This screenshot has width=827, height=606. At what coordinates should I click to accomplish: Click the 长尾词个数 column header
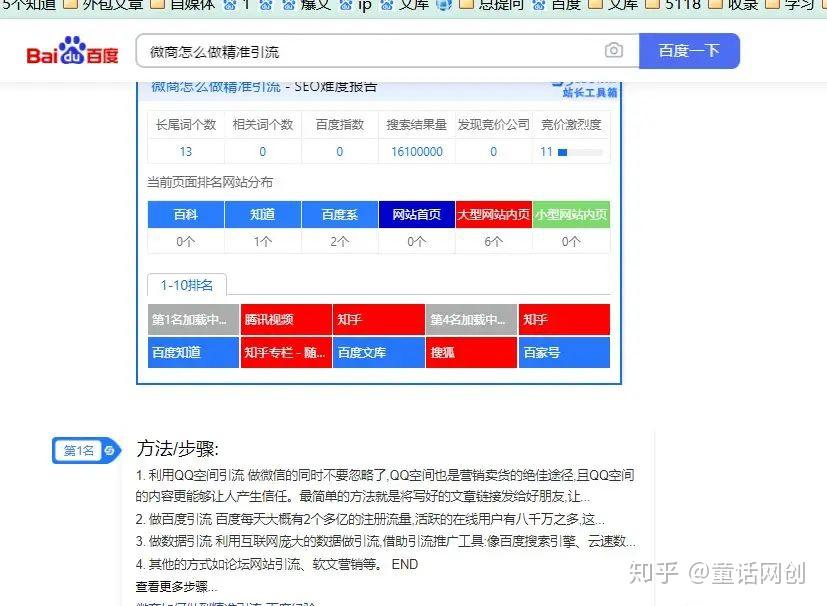point(186,124)
